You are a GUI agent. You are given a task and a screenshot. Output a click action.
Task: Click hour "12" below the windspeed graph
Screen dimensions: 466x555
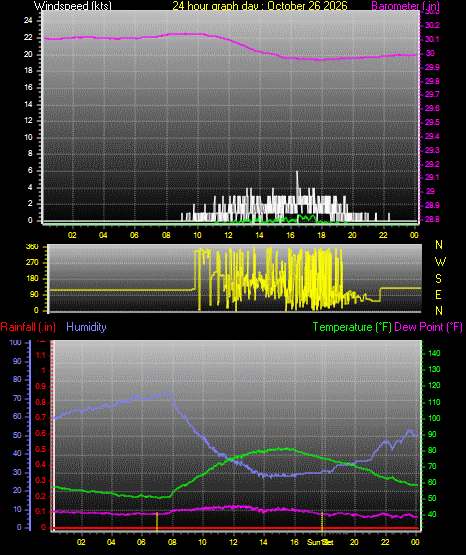click(229, 235)
